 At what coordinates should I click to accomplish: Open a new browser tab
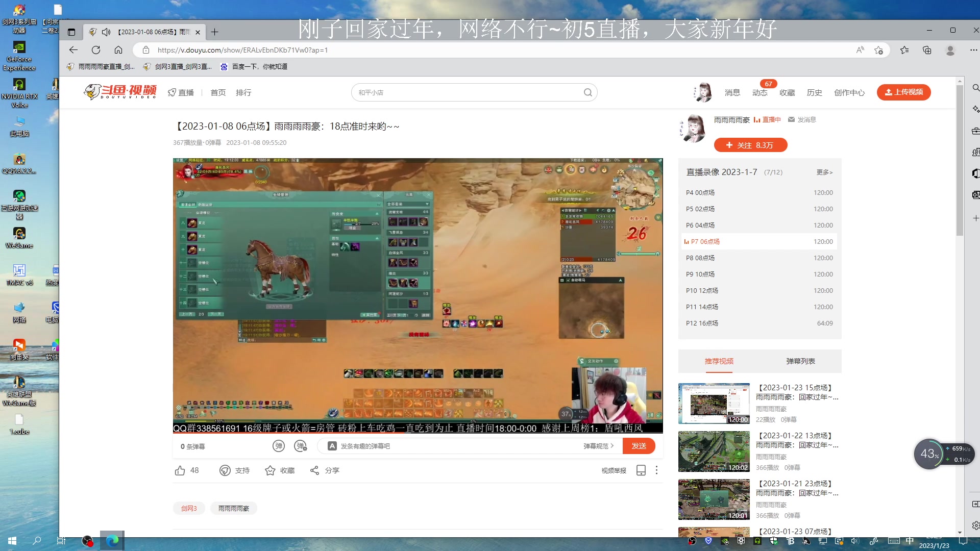215,32
